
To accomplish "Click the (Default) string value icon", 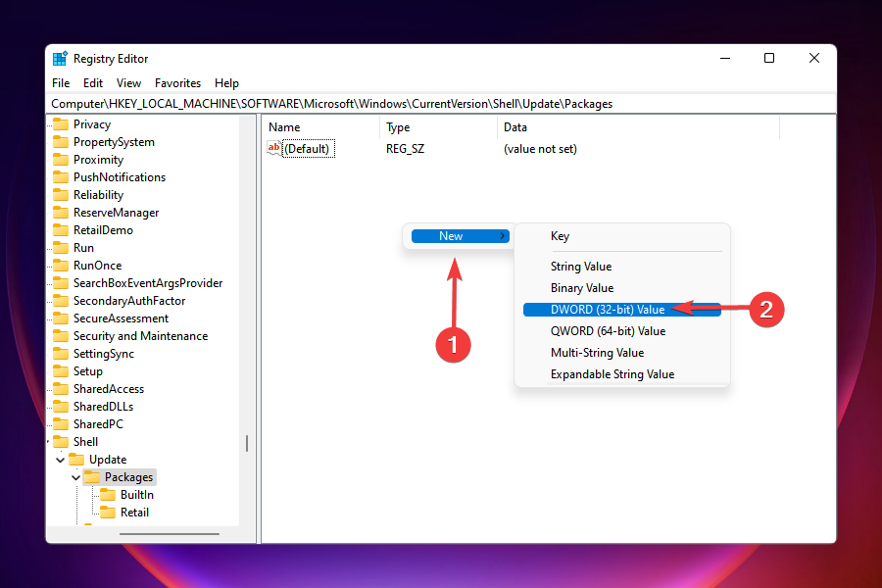I will 274,149.
